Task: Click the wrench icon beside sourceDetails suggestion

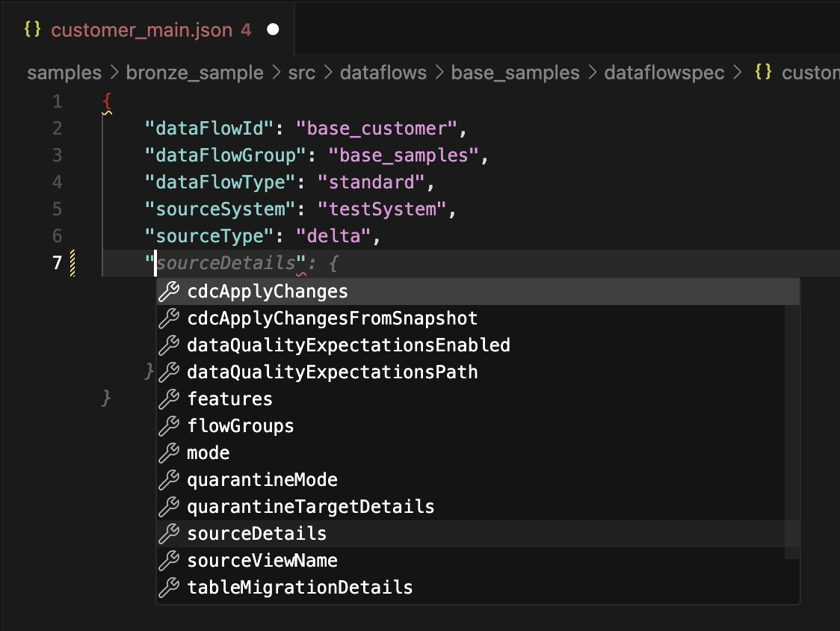Action: click(169, 534)
